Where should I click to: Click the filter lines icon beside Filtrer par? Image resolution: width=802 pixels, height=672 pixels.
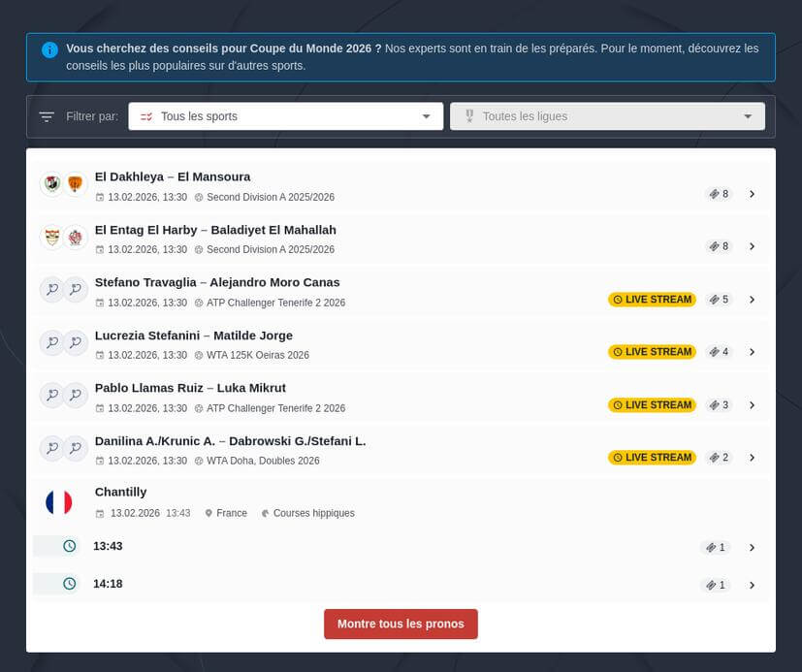pyautogui.click(x=47, y=117)
